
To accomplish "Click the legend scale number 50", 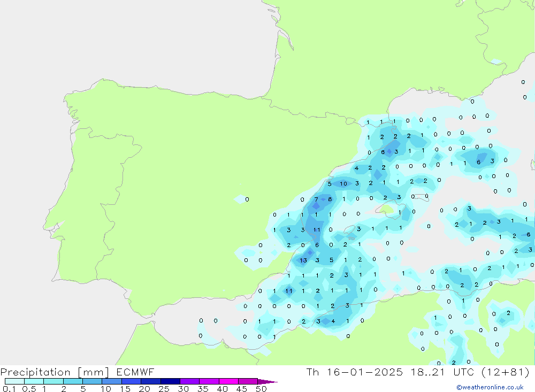I will click(x=261, y=389).
